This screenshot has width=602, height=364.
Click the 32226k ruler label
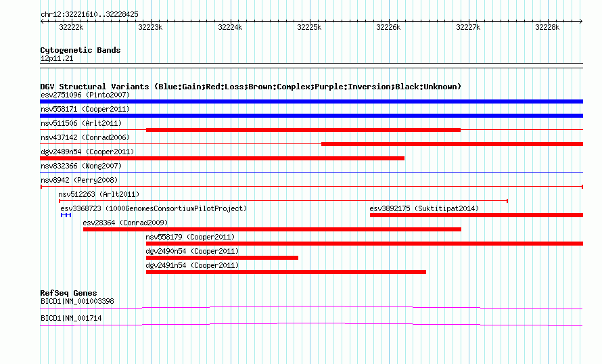click(x=388, y=27)
